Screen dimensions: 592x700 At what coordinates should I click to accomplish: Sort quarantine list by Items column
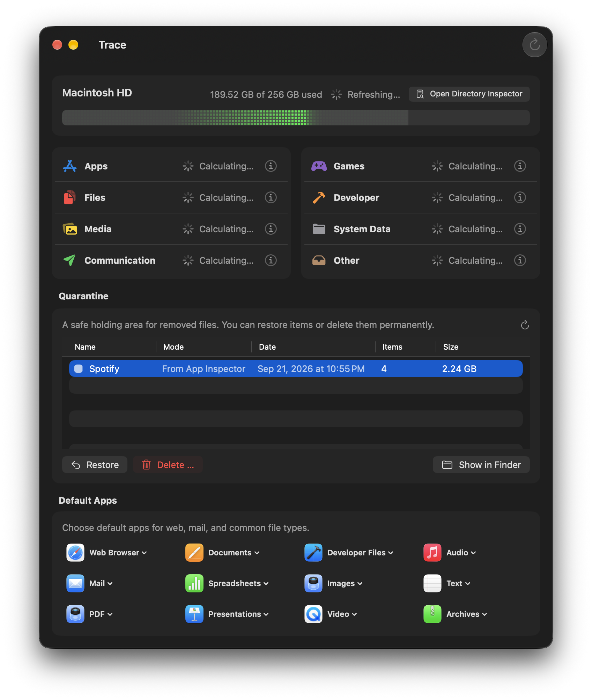[392, 347]
